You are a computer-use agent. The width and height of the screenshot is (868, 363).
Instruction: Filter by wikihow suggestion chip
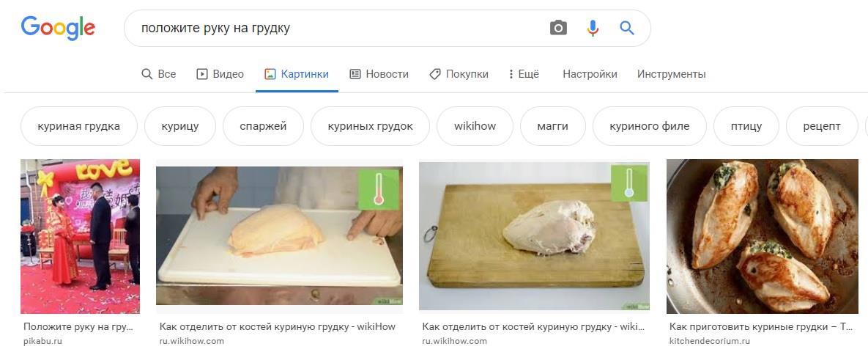click(475, 126)
